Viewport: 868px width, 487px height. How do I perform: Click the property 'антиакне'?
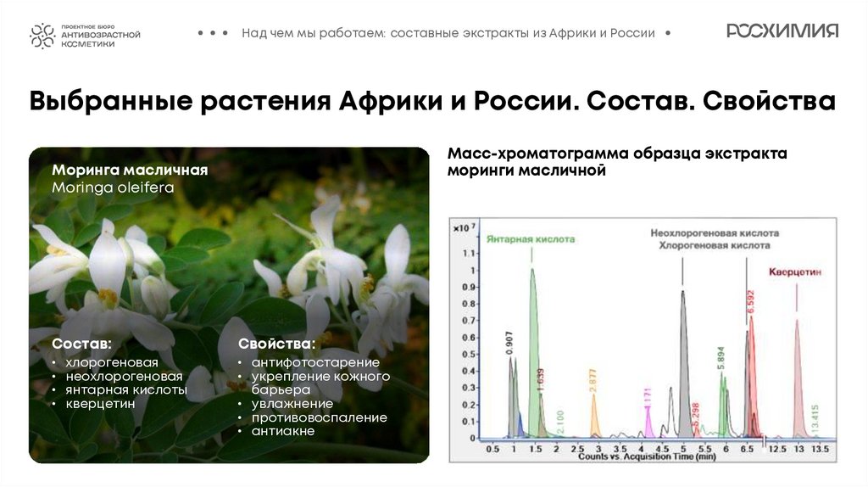point(283,431)
